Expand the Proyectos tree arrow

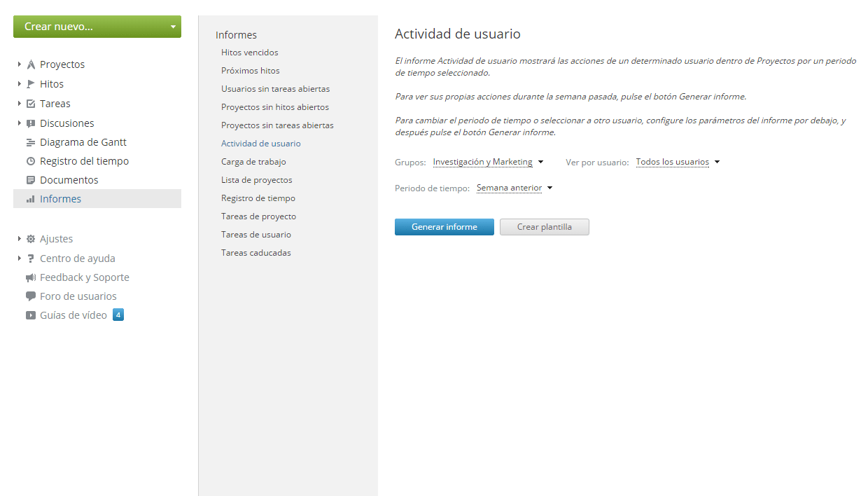[20, 64]
